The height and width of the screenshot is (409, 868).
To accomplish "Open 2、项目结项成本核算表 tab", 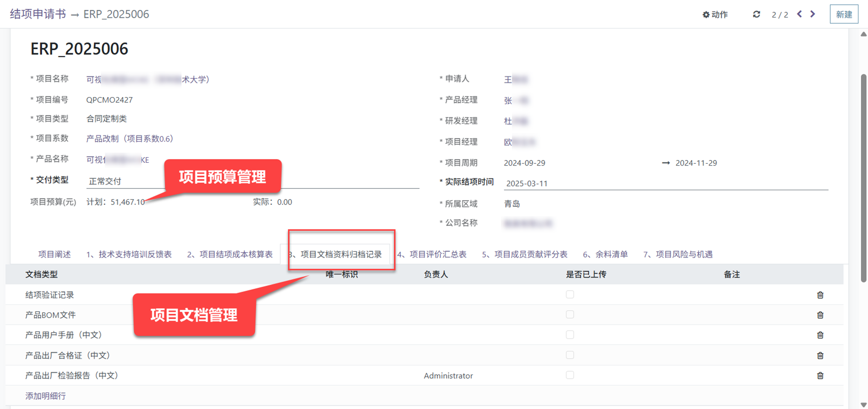I will (230, 254).
